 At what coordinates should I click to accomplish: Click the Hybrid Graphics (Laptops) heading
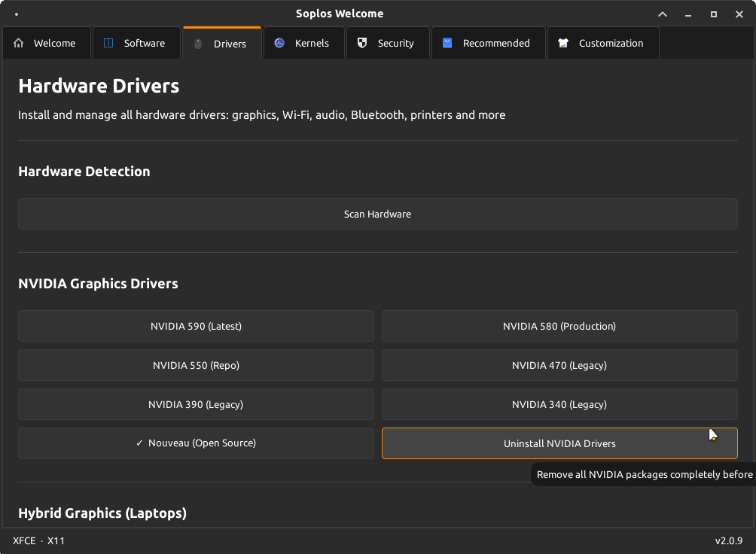[102, 513]
